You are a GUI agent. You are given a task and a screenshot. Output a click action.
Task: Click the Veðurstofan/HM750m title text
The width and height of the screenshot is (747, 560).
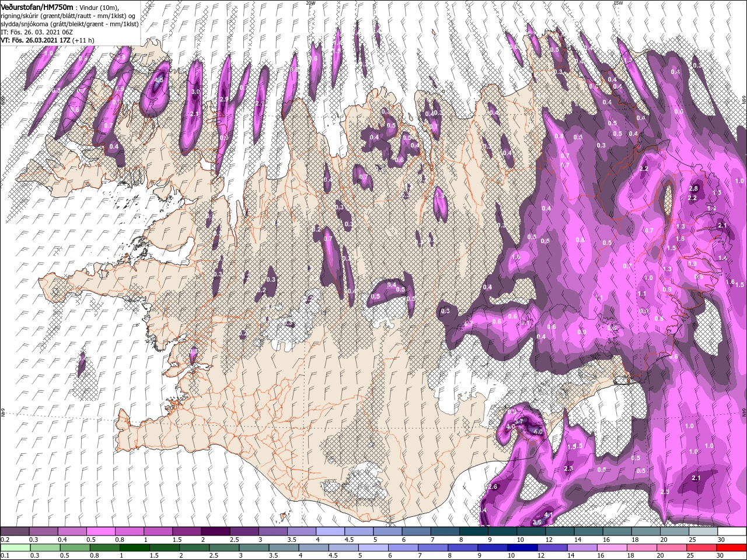click(37, 6)
